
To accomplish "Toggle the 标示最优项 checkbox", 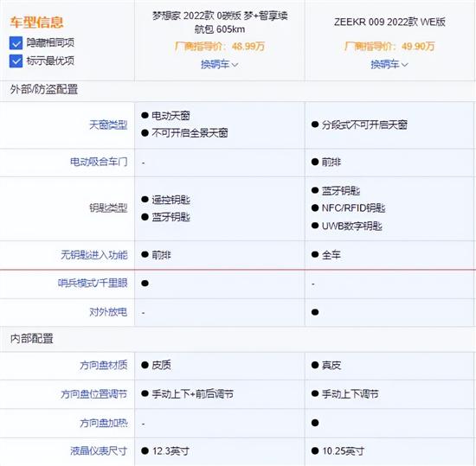I will 16,61.
